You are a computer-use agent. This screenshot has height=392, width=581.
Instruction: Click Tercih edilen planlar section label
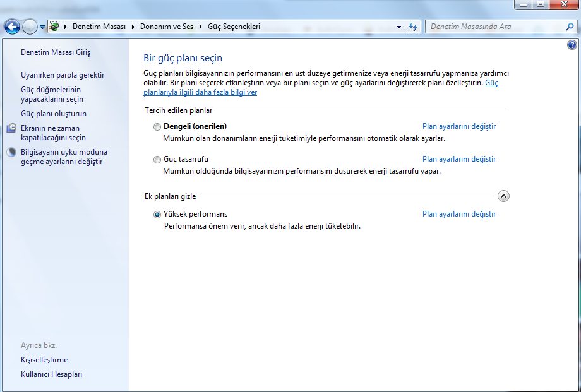pyautogui.click(x=179, y=110)
